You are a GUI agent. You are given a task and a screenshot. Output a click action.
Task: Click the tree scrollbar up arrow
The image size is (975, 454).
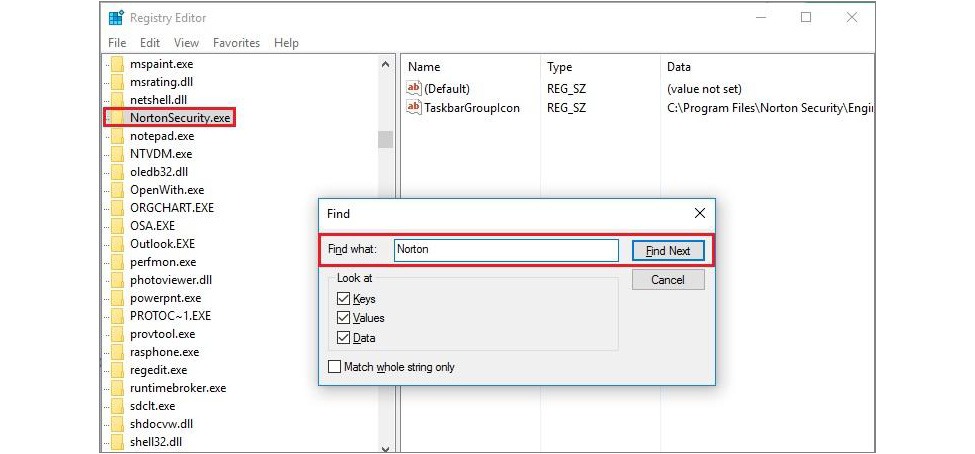pos(385,64)
